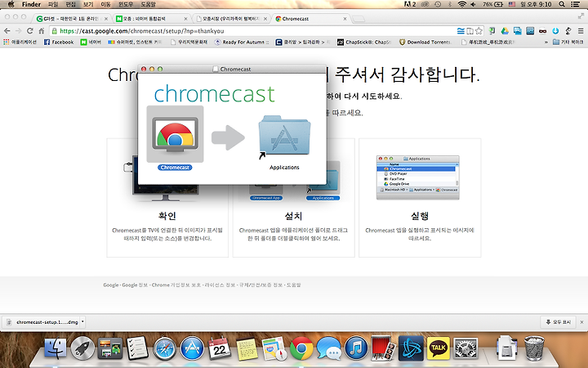
Task: Click the open book reader icon in address bar
Action: (x=470, y=31)
